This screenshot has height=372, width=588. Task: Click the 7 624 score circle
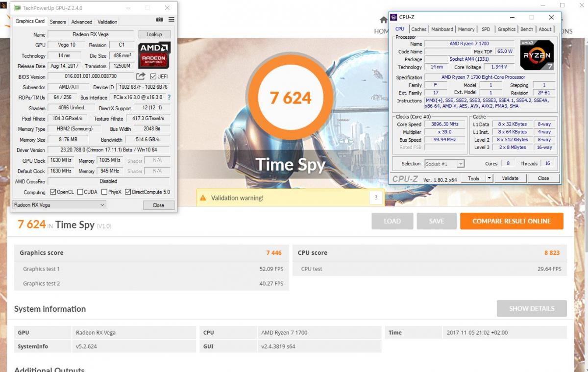click(291, 97)
